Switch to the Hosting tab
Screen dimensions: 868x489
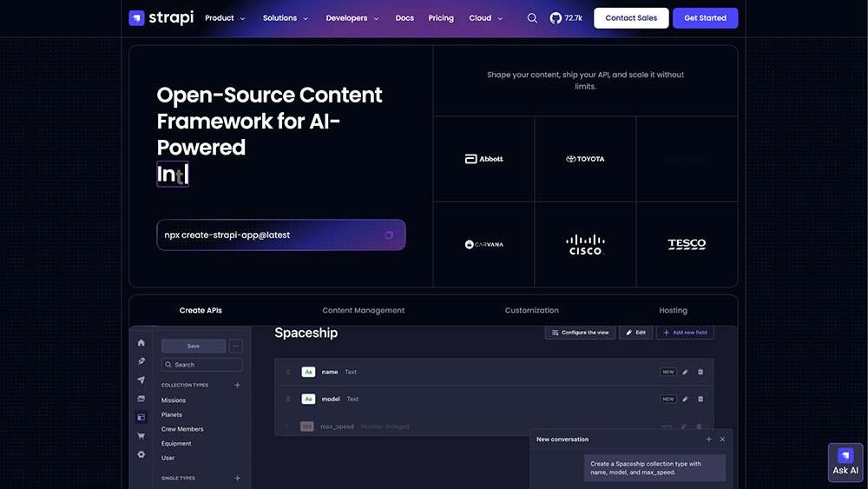673,310
